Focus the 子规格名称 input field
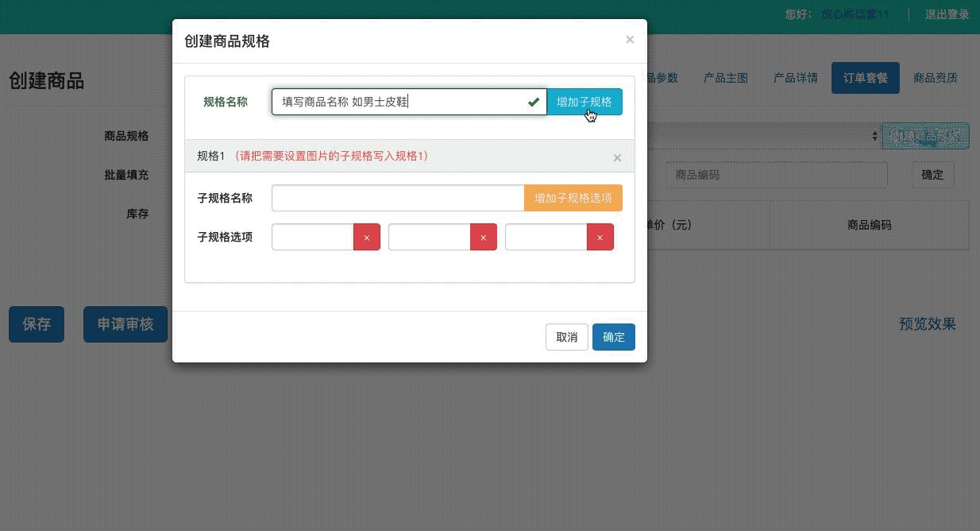The height and width of the screenshot is (531, 980). pyautogui.click(x=397, y=197)
